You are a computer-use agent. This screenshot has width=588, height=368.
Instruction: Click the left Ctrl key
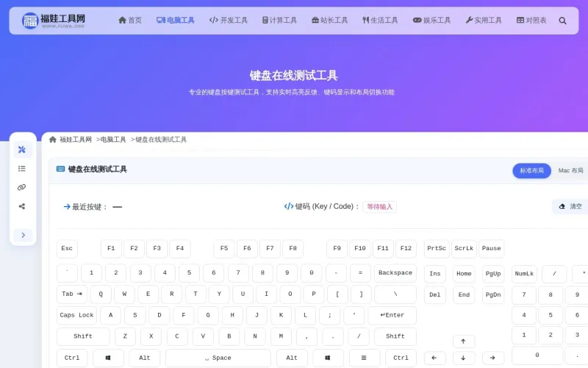coord(72,358)
